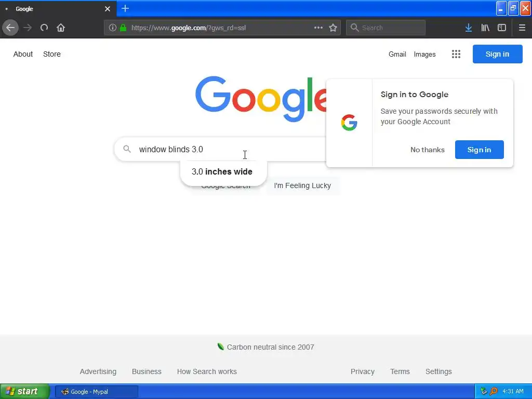Click the top-right Sign in button
The height and width of the screenshot is (399, 532).
[497, 54]
